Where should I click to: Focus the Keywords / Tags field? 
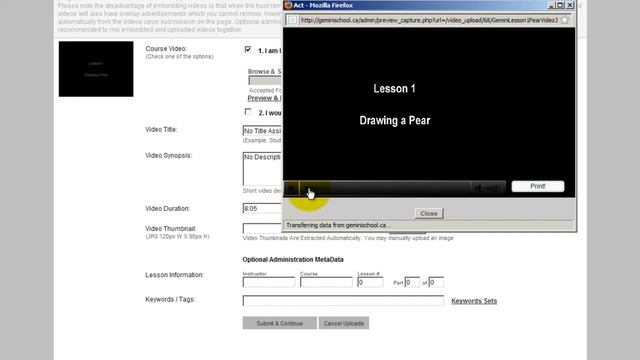coord(343,301)
